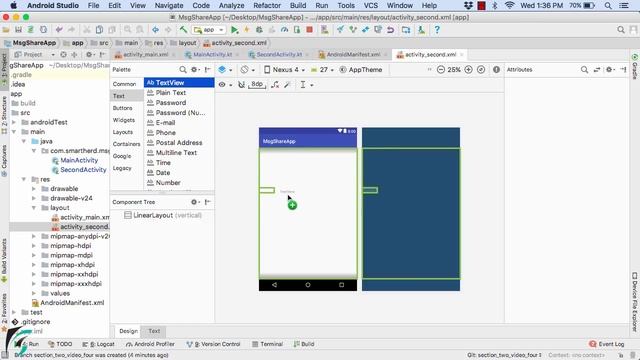The height and width of the screenshot is (360, 640).
Task: Open Search Everywhere magnifier in the toolbar
Action: tap(621, 30)
